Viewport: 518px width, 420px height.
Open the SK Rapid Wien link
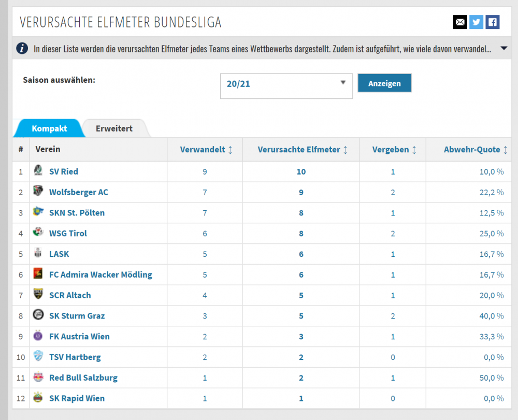77,398
